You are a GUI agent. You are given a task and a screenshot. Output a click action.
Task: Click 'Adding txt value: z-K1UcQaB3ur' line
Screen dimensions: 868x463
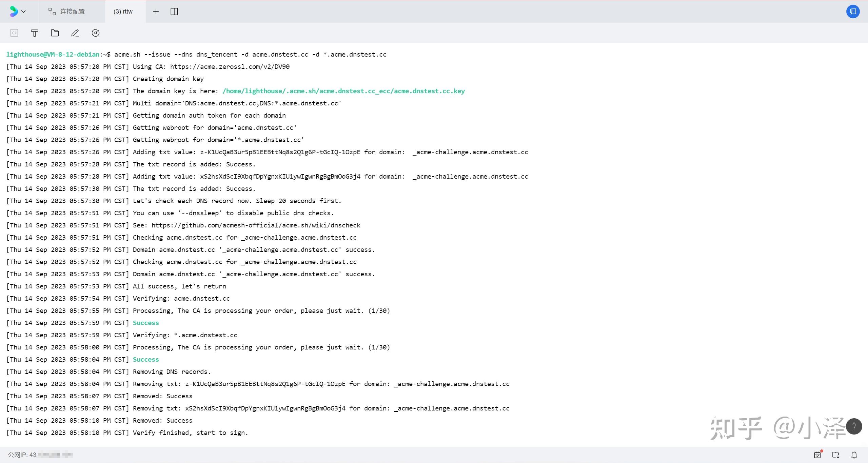click(267, 152)
